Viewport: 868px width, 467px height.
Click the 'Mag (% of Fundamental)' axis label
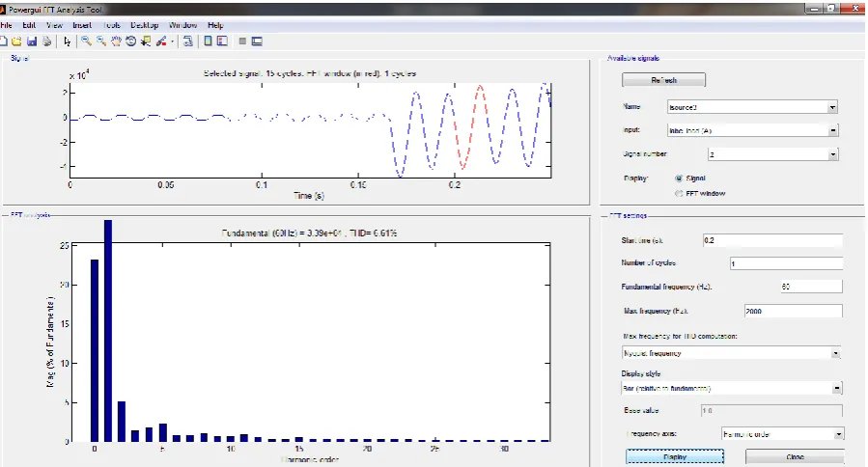pyautogui.click(x=50, y=342)
